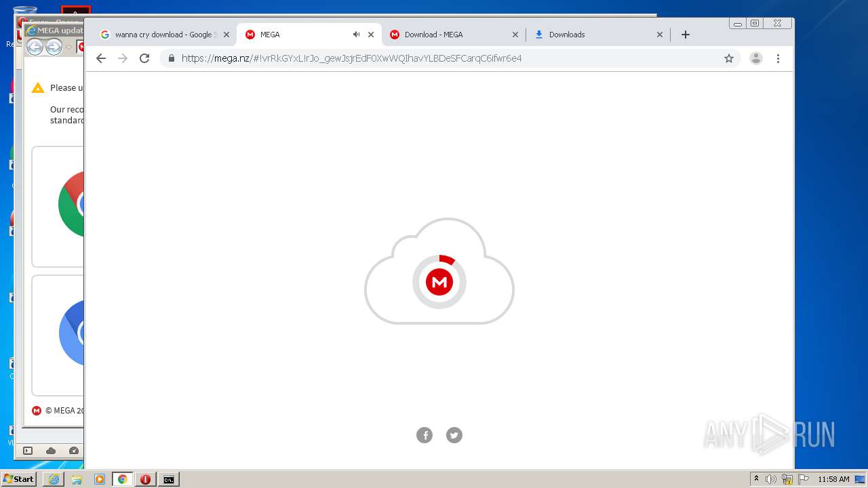Image resolution: width=868 pixels, height=488 pixels.
Task: Click Chrome's forward navigation arrow
Action: [123, 58]
